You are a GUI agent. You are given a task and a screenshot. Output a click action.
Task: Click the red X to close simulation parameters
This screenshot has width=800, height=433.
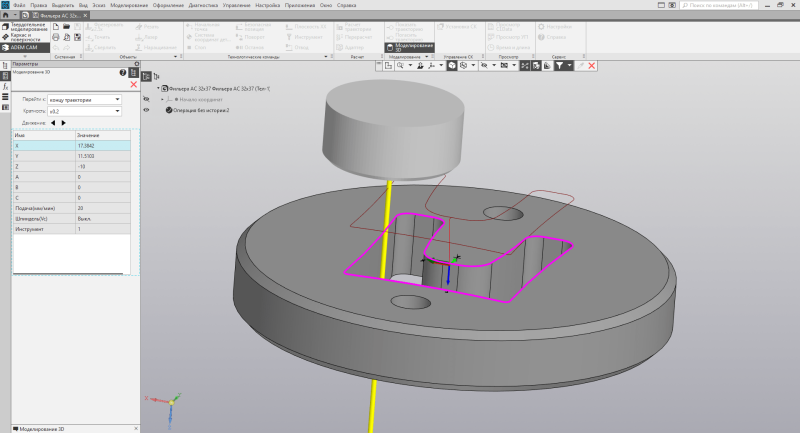133,85
